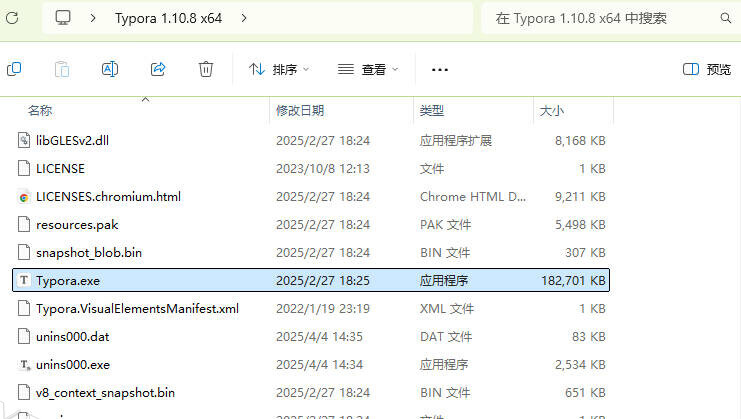The height and width of the screenshot is (419, 741).
Task: Click the 应用程序扩展 type cell
Action: tap(456, 140)
